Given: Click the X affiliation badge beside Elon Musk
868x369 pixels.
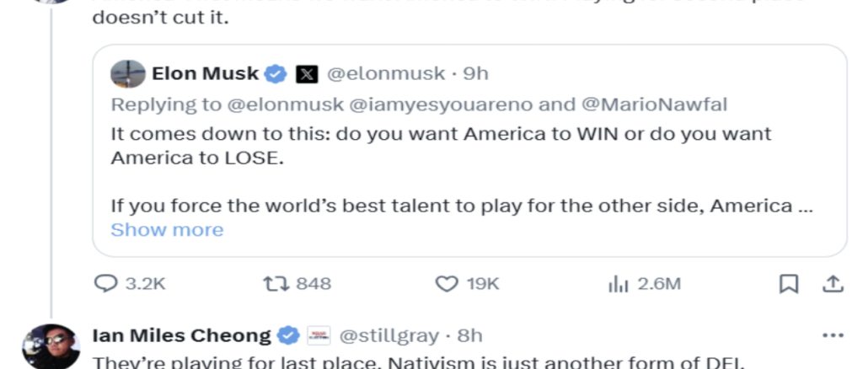Looking at the screenshot, I should [307, 74].
